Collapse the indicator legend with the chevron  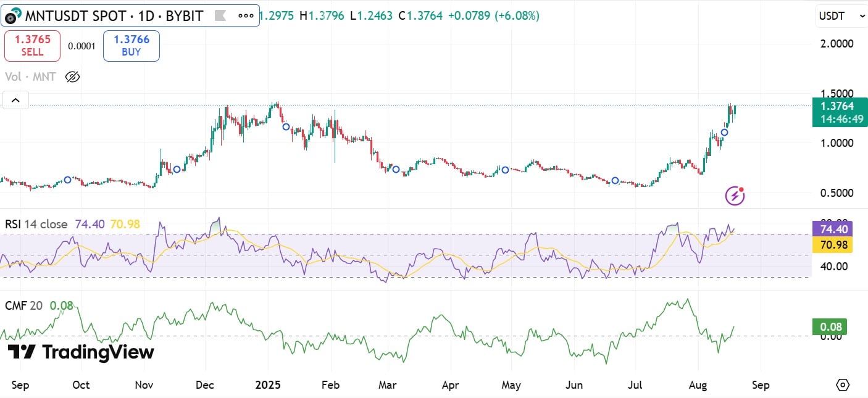click(x=15, y=100)
